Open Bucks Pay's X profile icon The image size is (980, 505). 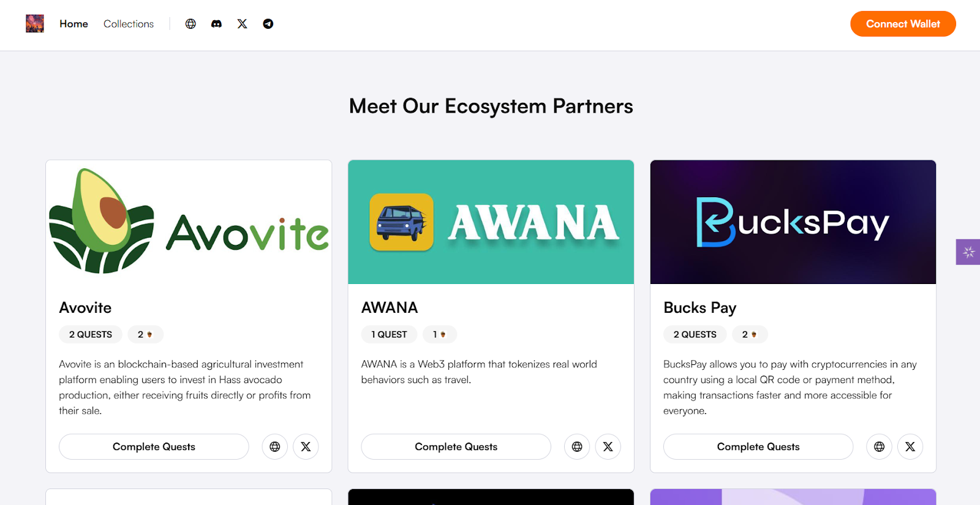coord(910,447)
